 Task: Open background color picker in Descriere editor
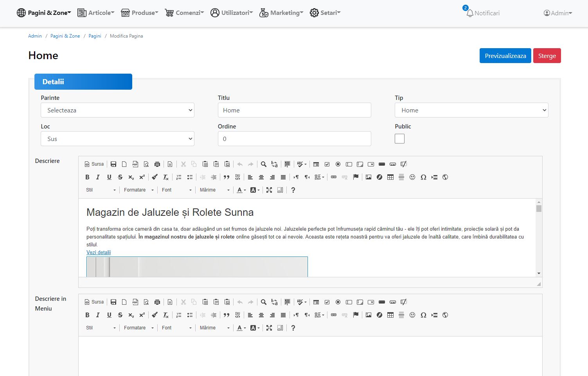(255, 190)
